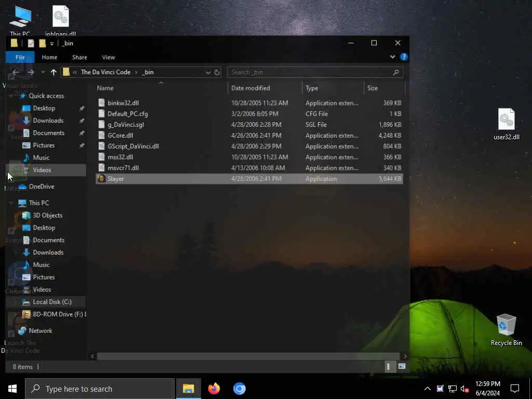Collapse the Quick access tree node
Screen dimensions: 532x399
[11, 96]
